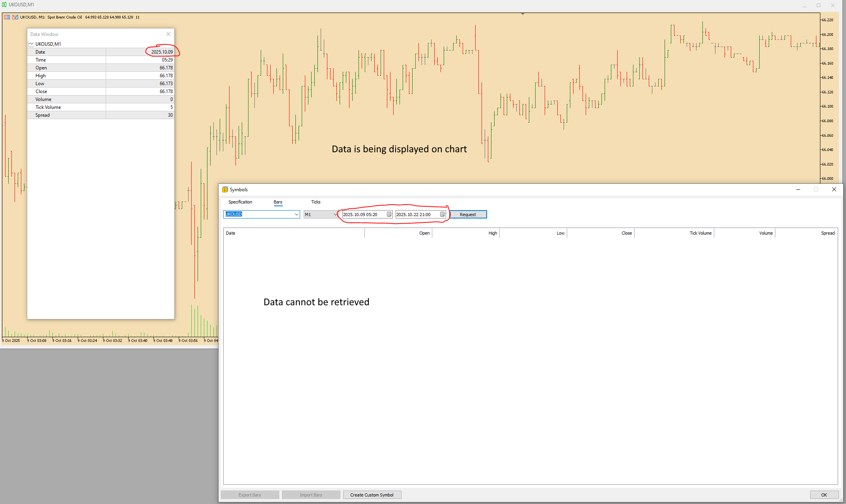Expand the UKOUSD symbol dropdown
Viewport: 846px width, 504px height.
(296, 214)
